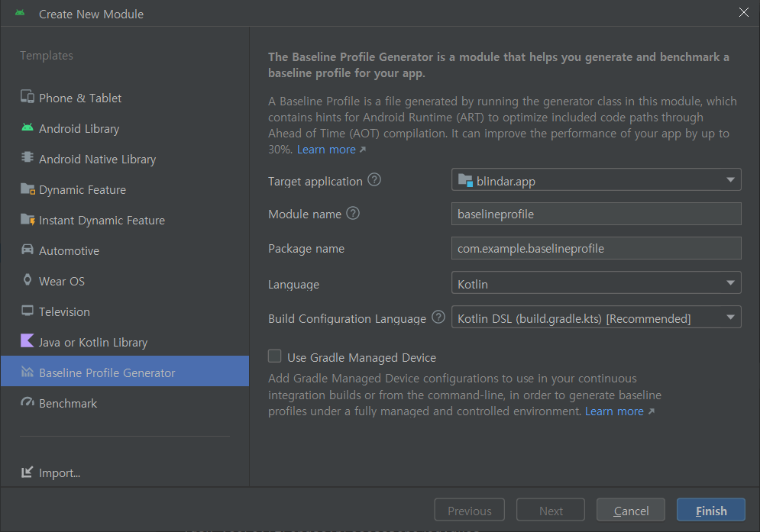
Task: Open the Language dropdown showing Kotlin
Action: 596,283
